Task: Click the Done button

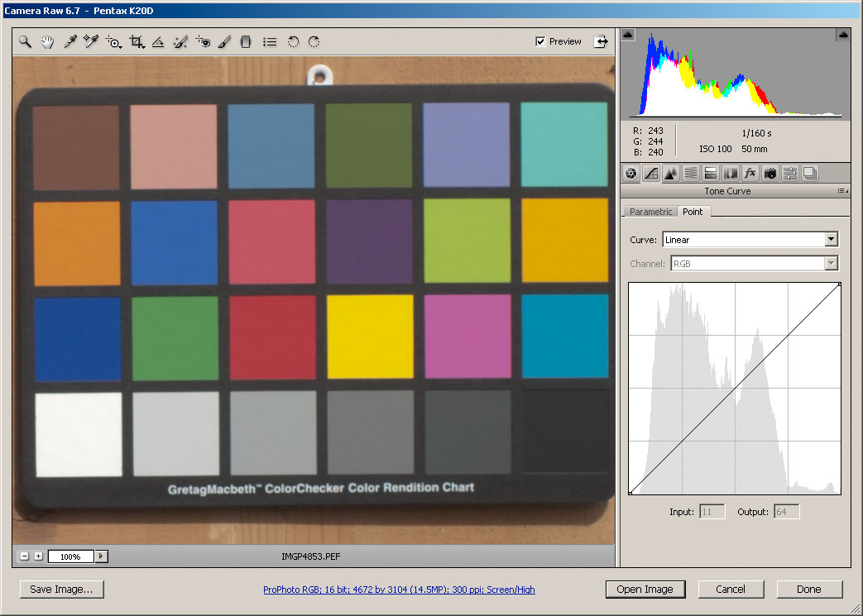Action: click(x=809, y=589)
